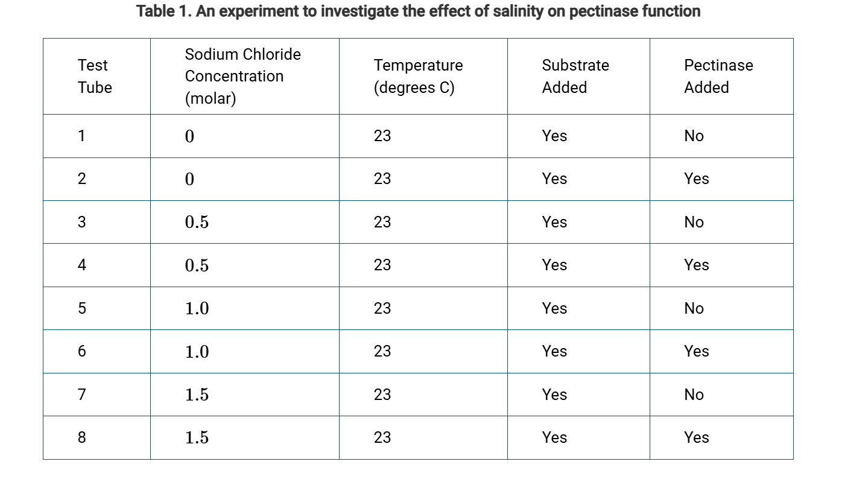
Task: Click the 'Test Tube' column header
Action: 95,77
